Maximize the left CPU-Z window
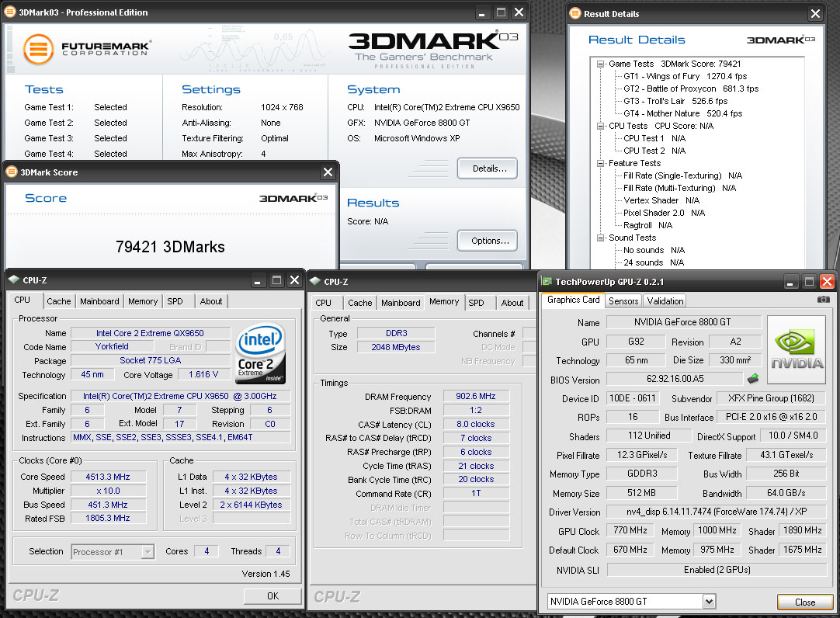Viewport: 840px width, 618px height. point(276,280)
